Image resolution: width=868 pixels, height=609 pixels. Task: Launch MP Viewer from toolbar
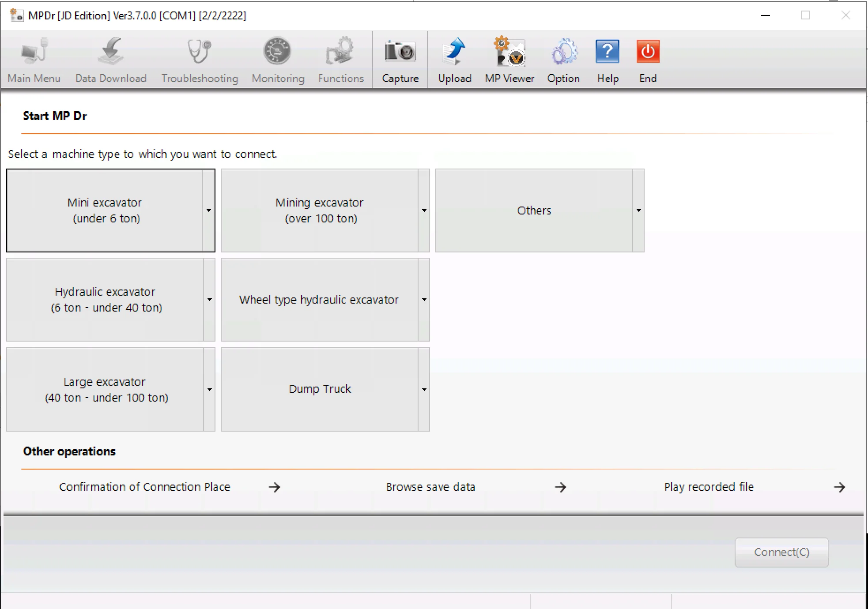click(x=509, y=52)
